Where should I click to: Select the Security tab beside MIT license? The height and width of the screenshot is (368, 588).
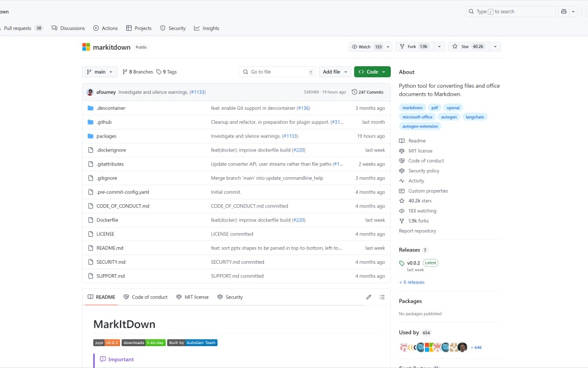pos(230,297)
